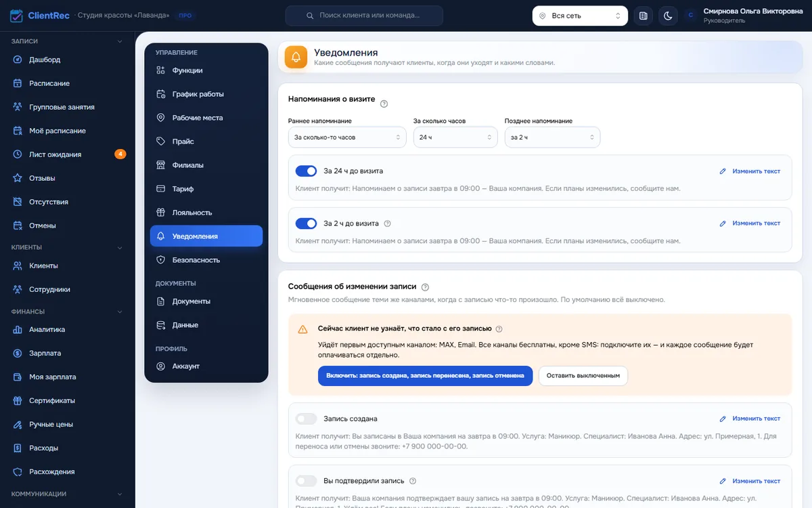Collapse the КЛИЕНТЫ sidebar section
This screenshot has height=508, width=812.
click(x=68, y=247)
